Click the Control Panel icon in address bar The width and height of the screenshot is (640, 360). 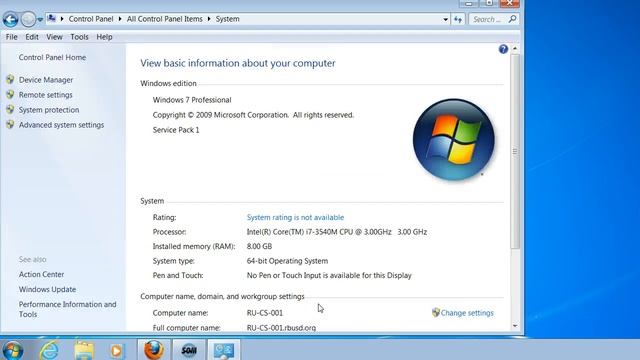click(51, 18)
